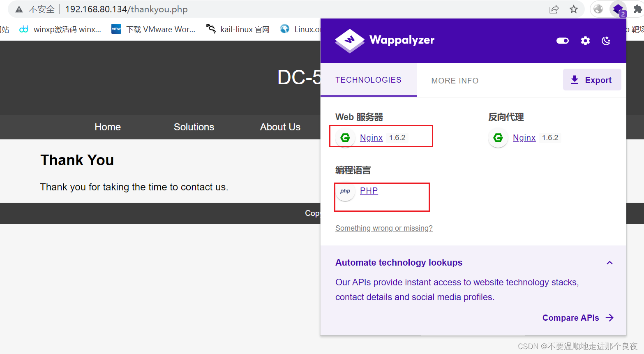644x354 pixels.
Task: Click the PHP logo icon
Action: (x=345, y=191)
